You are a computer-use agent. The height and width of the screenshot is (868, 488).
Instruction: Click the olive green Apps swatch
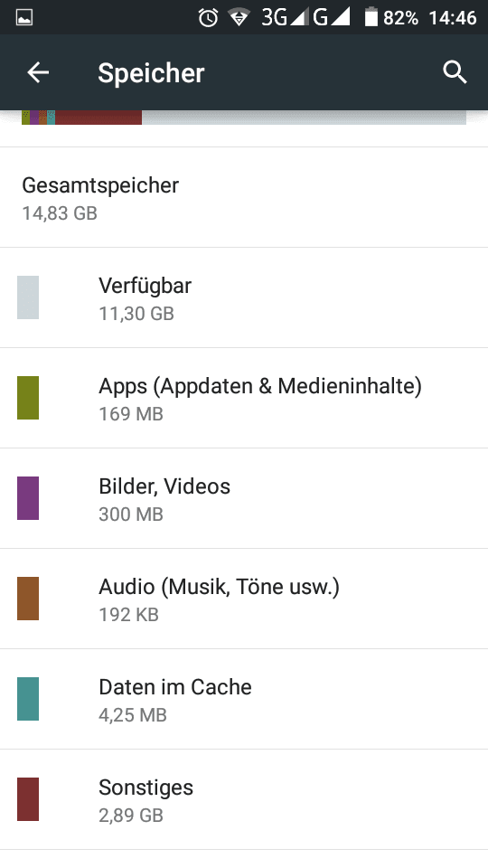(28, 398)
